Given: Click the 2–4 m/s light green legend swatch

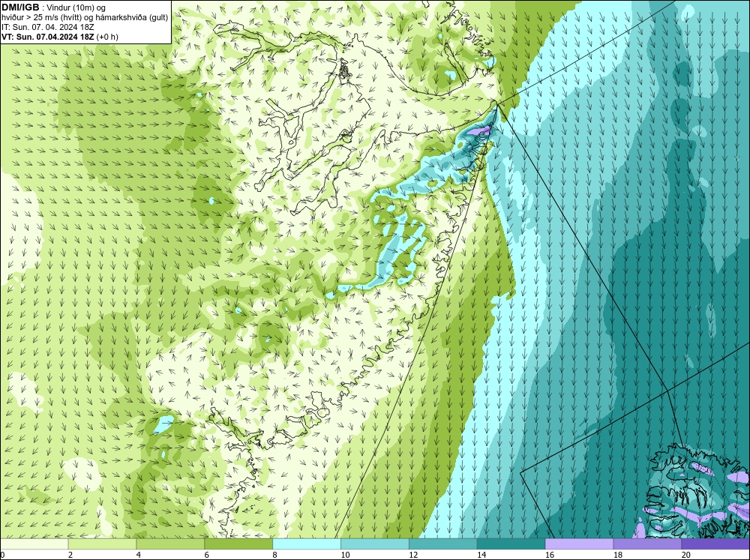Looking at the screenshot, I should pos(102,544).
